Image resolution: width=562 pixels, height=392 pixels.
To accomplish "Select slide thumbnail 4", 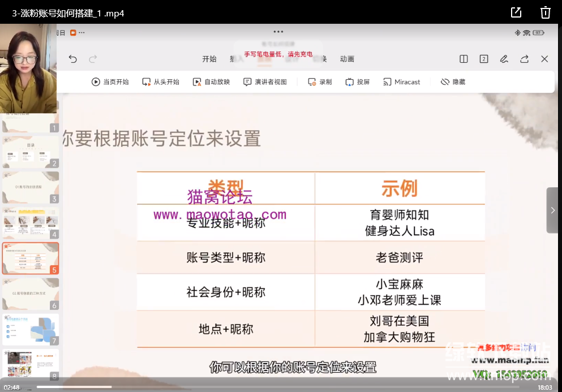I will [31, 223].
